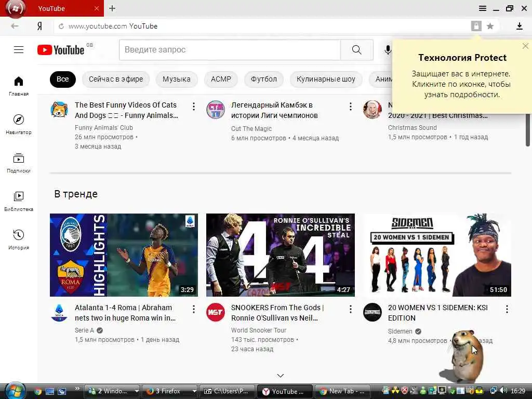
Task: Reload page with refresh icon
Action: tap(61, 26)
